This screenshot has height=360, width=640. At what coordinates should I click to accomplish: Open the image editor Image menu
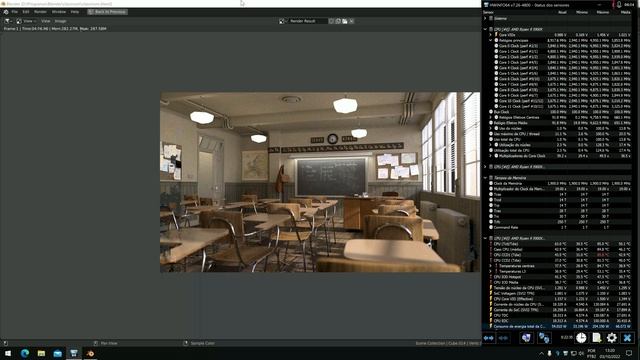coord(60,21)
